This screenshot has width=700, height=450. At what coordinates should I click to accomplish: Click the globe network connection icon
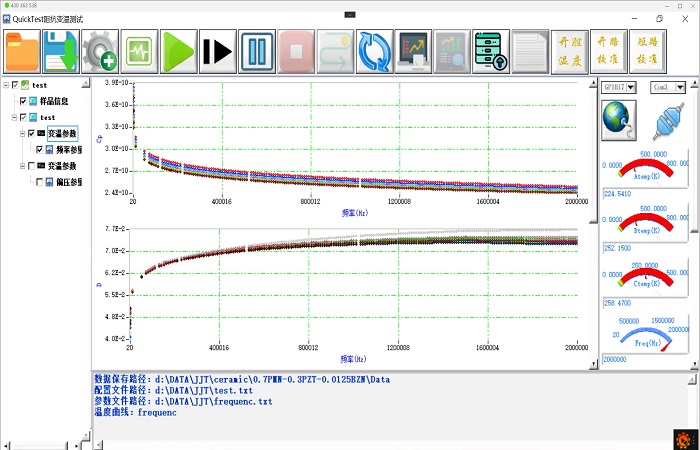(619, 120)
